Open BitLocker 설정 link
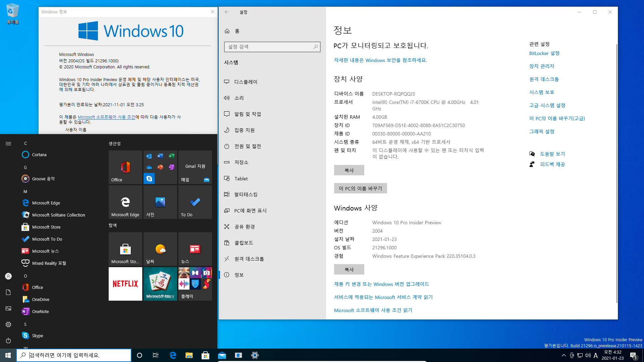The image size is (644, 362). [544, 53]
